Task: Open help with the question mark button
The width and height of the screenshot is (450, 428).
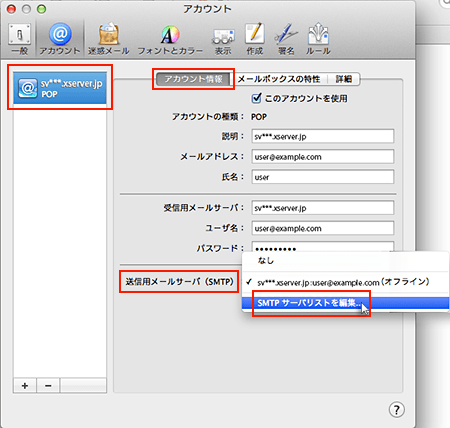Action: 397,409
